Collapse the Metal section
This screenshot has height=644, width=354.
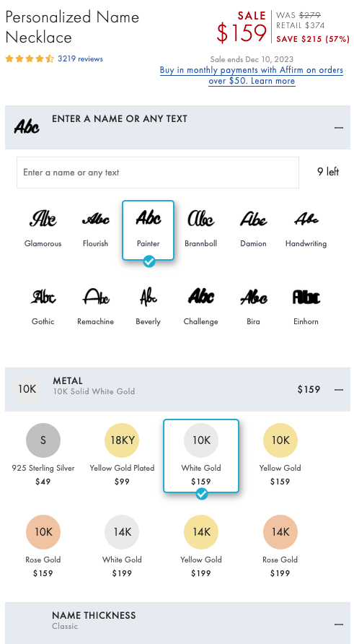point(338,390)
